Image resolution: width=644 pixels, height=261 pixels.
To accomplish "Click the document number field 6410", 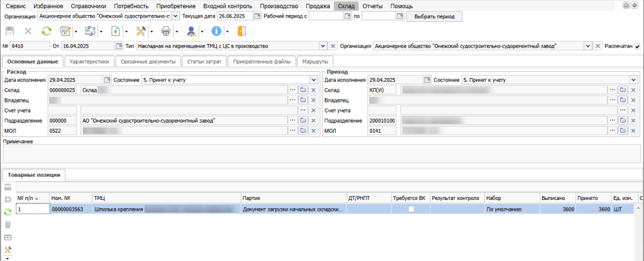I will [x=30, y=46].
